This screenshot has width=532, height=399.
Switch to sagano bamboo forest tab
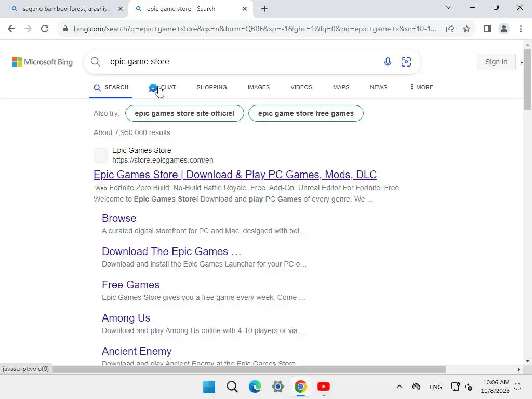point(64,9)
